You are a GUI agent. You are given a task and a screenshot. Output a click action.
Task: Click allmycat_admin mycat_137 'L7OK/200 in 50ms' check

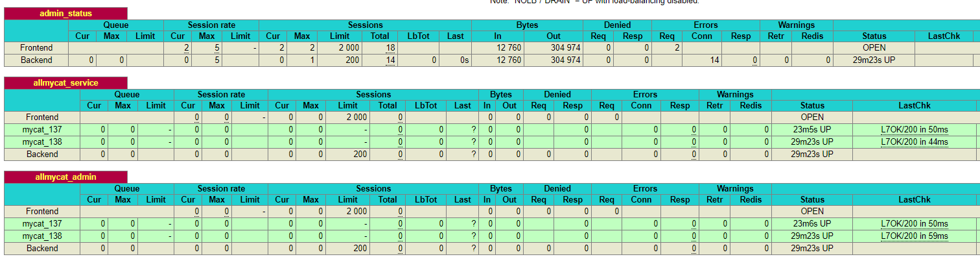pos(915,224)
